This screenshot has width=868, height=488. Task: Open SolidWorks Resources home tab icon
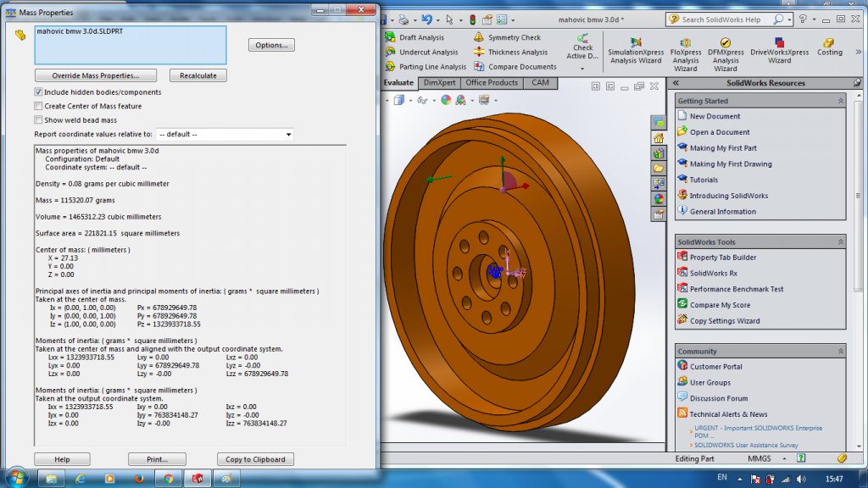coord(658,138)
